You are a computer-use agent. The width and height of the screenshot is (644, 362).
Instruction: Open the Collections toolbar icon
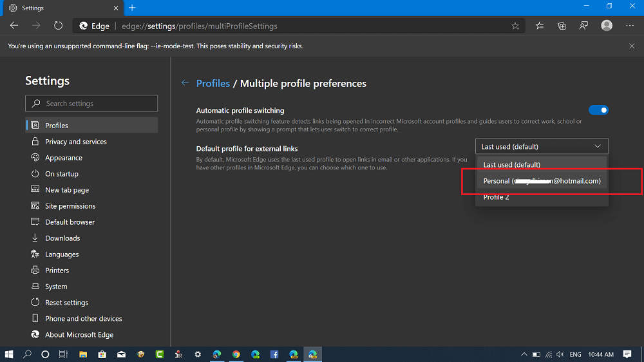[x=562, y=26]
